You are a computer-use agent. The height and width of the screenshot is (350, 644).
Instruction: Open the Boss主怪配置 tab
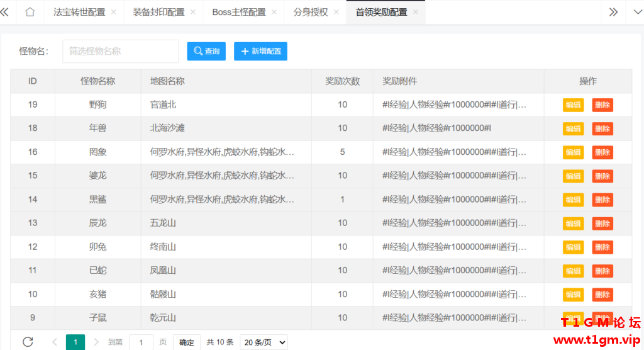(238, 13)
